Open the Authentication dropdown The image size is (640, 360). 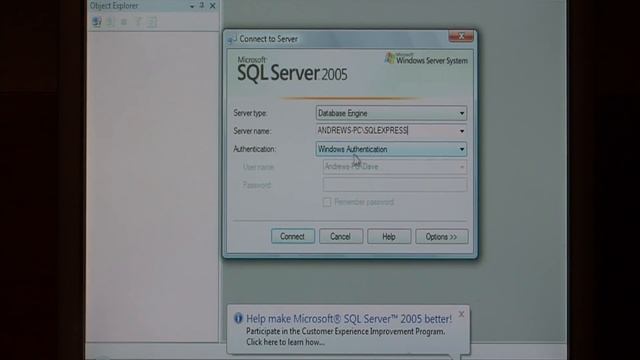[391, 149]
